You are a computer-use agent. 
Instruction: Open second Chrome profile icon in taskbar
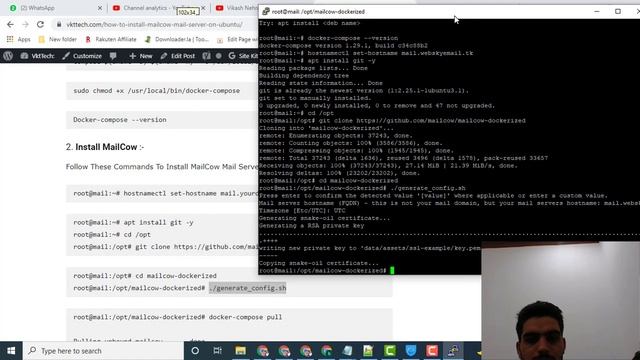284,351
